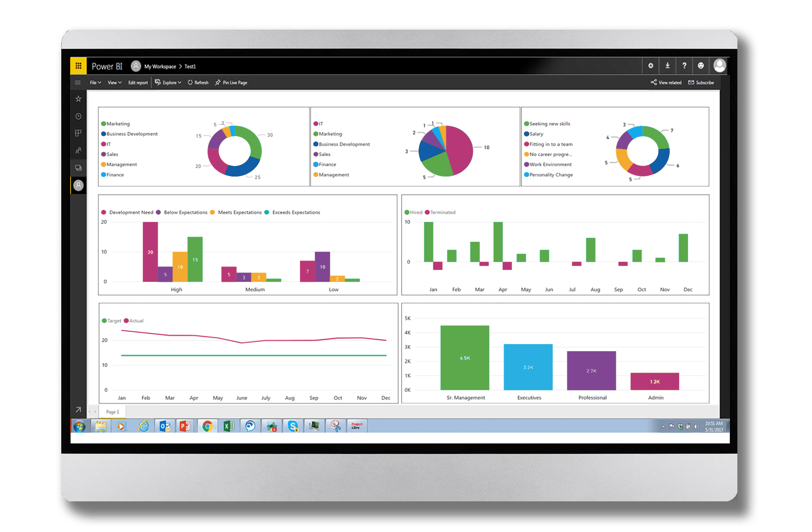
Task: Click the Get Data arrow icon
Action: coord(78,409)
